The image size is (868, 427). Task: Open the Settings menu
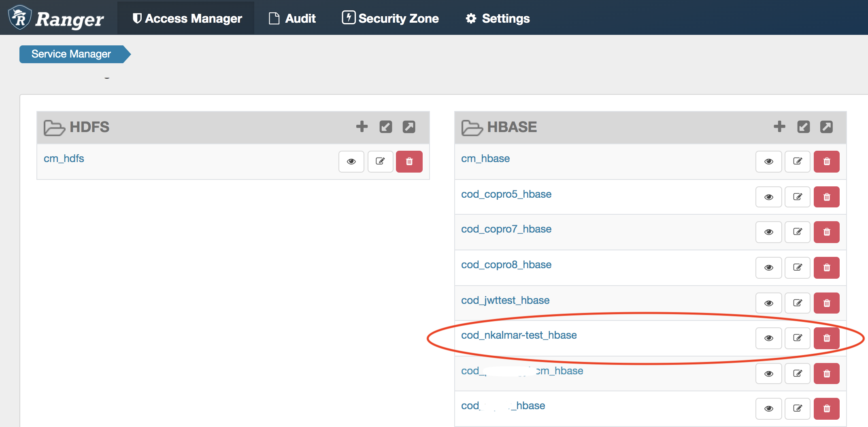point(498,18)
